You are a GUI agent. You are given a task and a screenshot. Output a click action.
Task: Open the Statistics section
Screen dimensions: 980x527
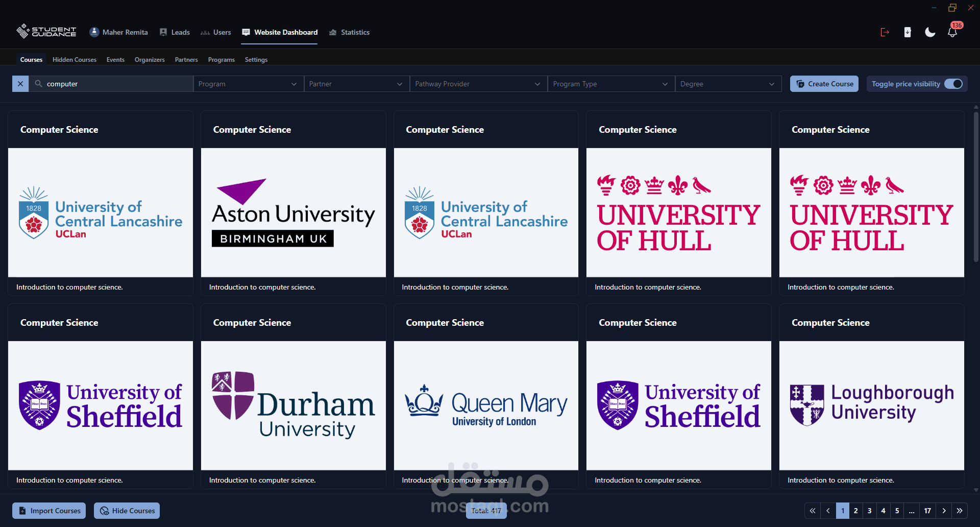tap(349, 32)
